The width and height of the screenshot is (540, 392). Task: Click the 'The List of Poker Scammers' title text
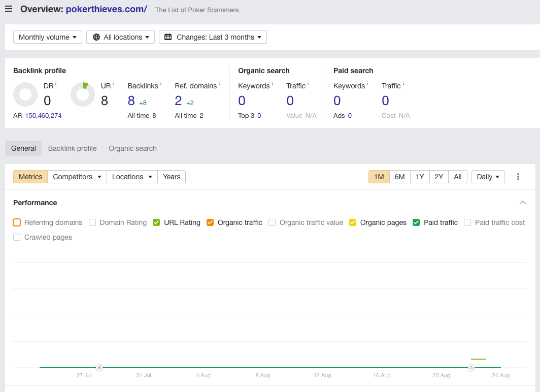[197, 10]
